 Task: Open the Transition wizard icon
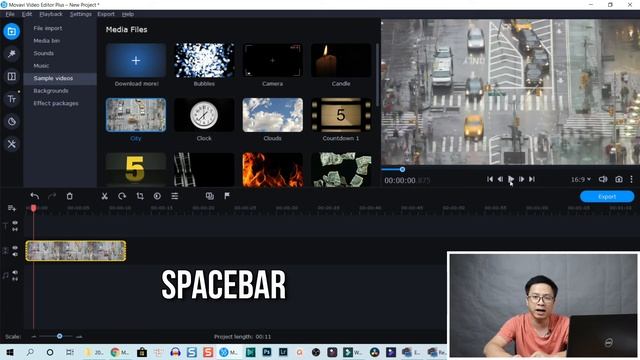click(x=210, y=196)
